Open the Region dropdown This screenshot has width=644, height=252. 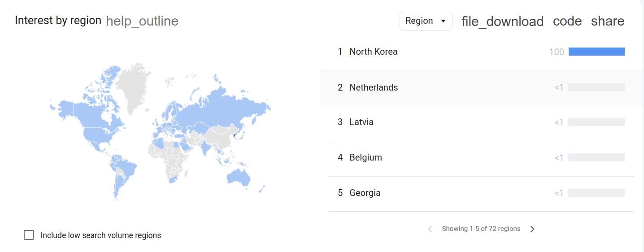pyautogui.click(x=426, y=21)
